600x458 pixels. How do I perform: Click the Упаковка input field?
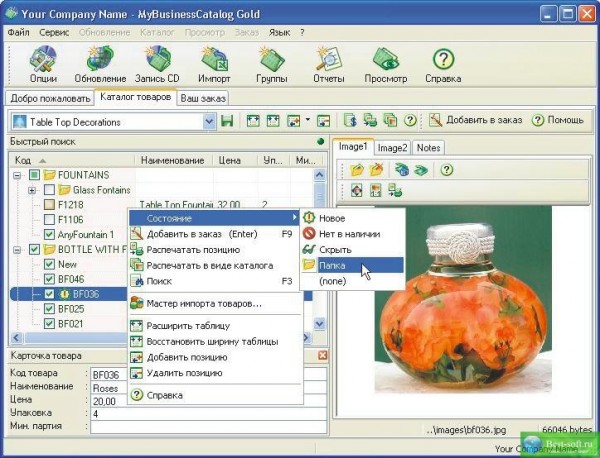[209, 414]
